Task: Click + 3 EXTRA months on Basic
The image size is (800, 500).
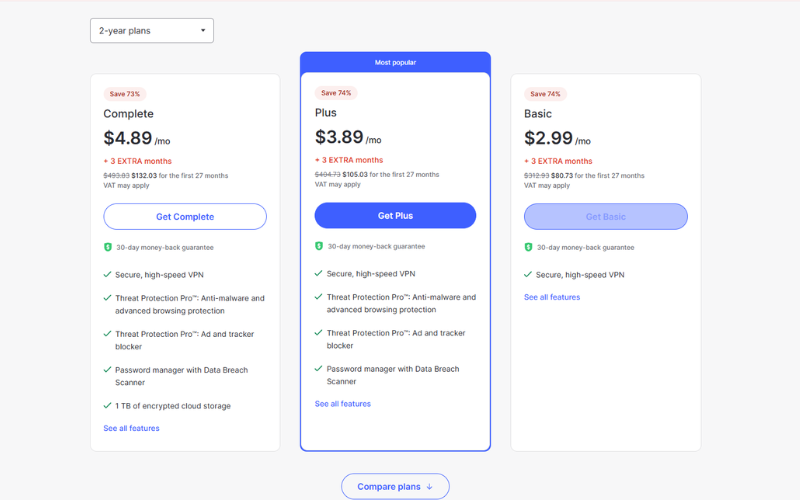Action: point(558,161)
